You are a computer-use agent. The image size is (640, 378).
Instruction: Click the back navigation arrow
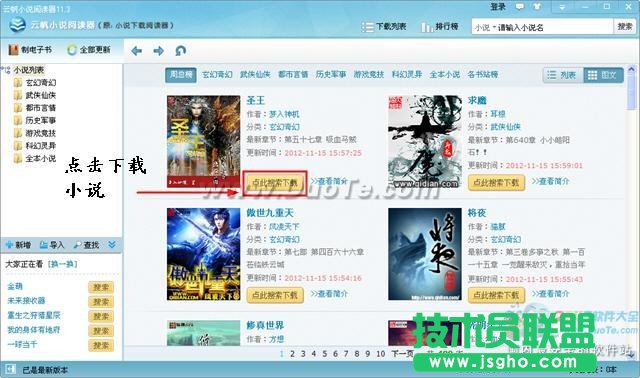[136, 51]
